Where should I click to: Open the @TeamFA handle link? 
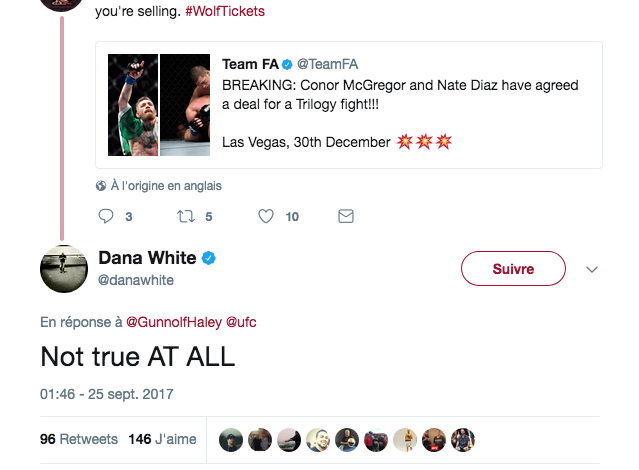[x=327, y=64]
